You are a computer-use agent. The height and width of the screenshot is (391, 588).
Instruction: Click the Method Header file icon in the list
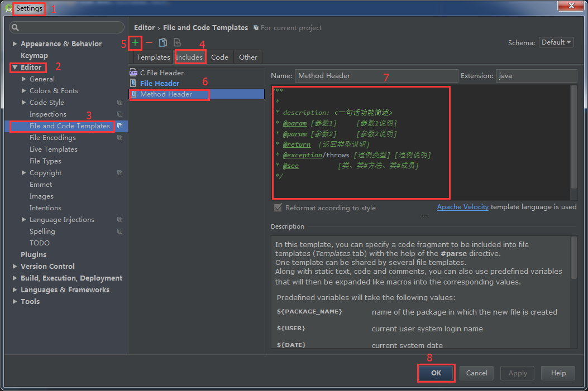pos(134,94)
